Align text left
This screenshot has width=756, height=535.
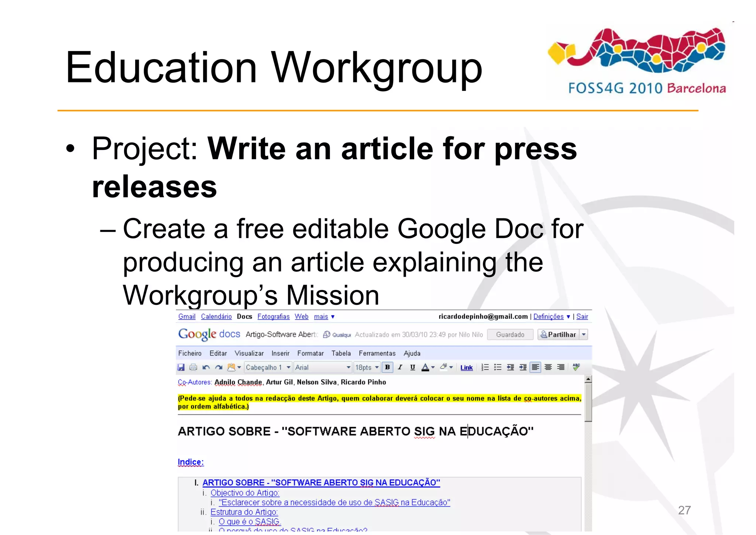click(x=535, y=367)
